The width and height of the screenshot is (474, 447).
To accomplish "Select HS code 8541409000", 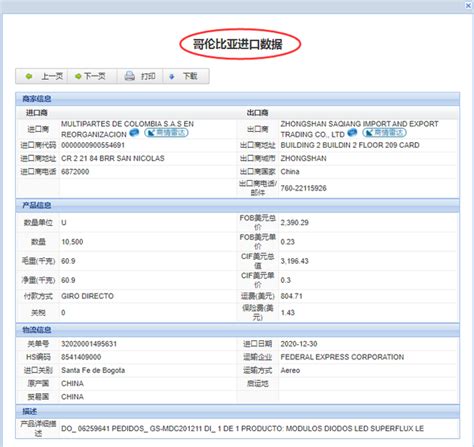I will pyautogui.click(x=81, y=357).
